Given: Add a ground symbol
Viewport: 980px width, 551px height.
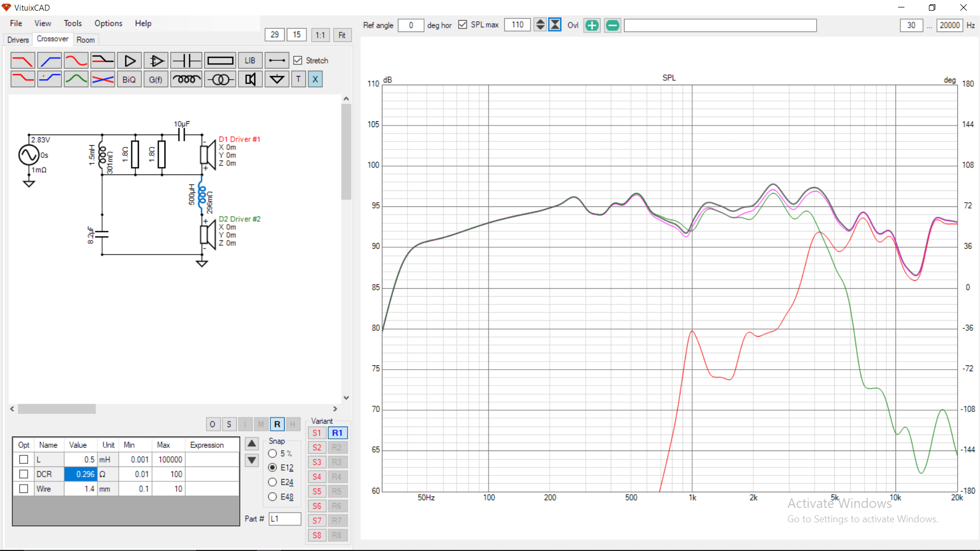Looking at the screenshot, I should pos(277,79).
